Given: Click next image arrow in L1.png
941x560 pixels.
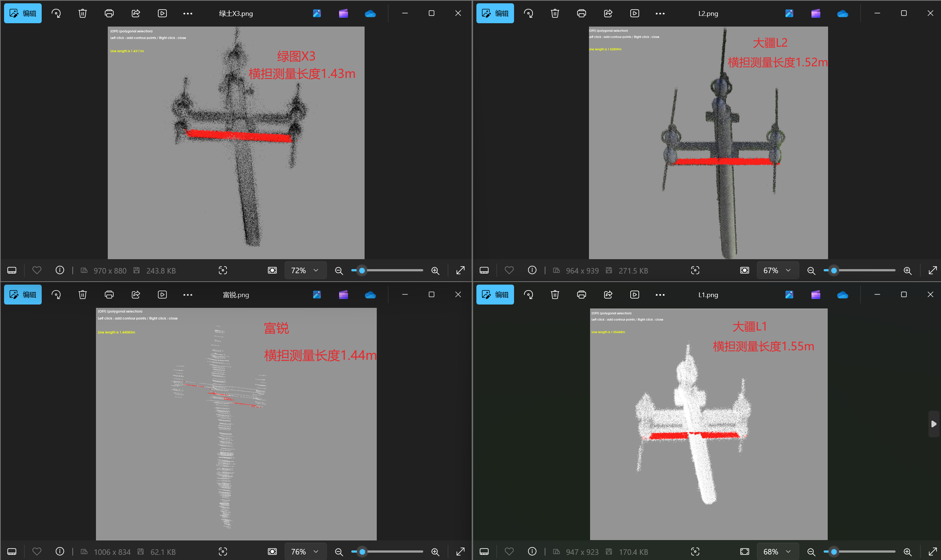Looking at the screenshot, I should [934, 424].
